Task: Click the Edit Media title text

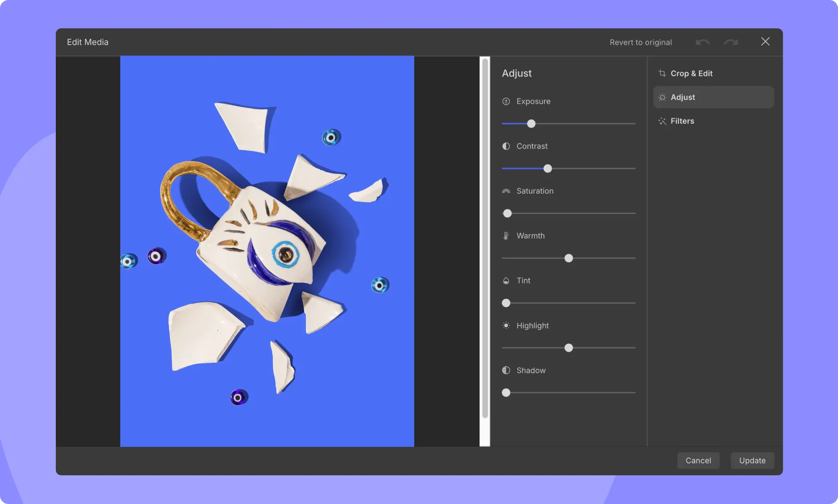Action: pyautogui.click(x=88, y=42)
